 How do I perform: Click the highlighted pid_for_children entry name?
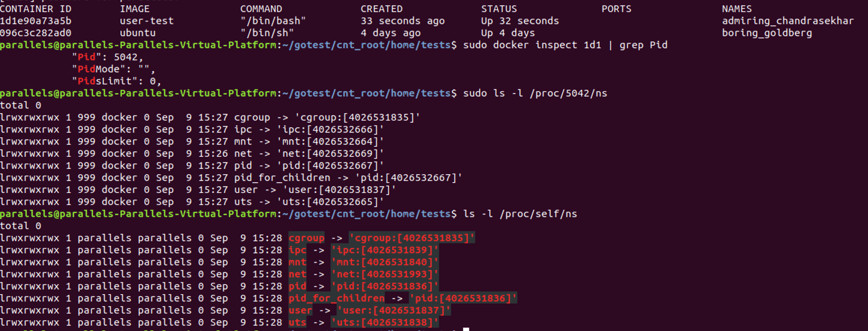click(336, 298)
